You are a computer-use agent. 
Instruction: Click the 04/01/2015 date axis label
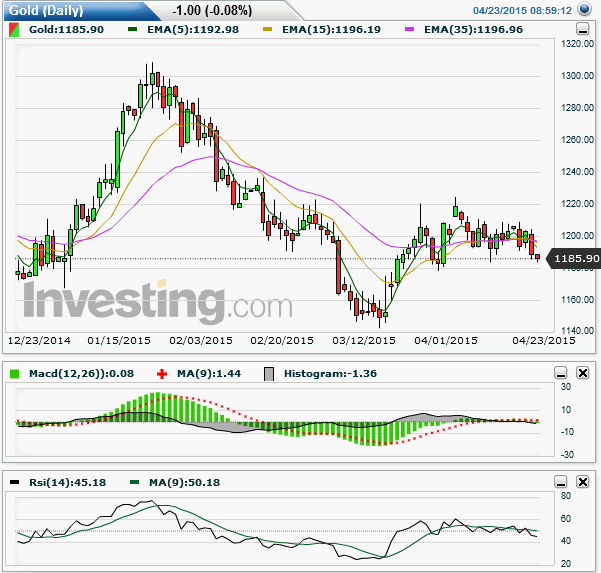point(446,340)
